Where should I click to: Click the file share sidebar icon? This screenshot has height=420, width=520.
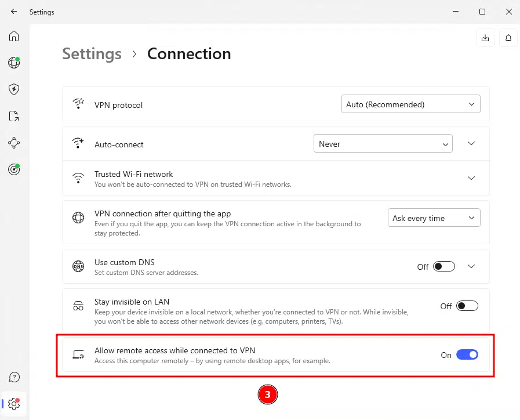tap(14, 116)
